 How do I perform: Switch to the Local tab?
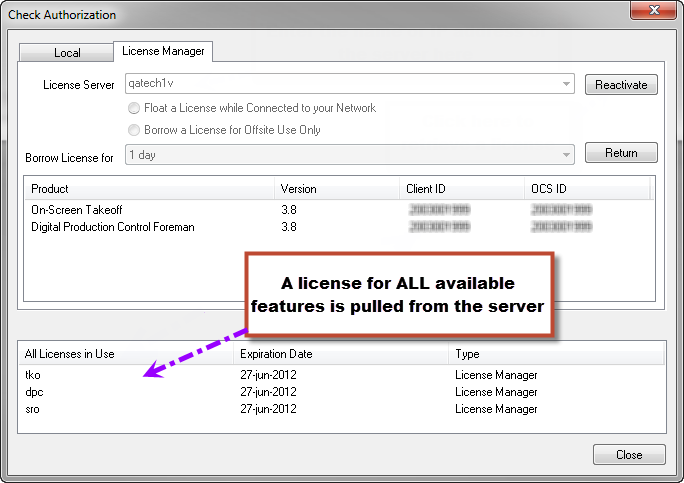point(67,53)
